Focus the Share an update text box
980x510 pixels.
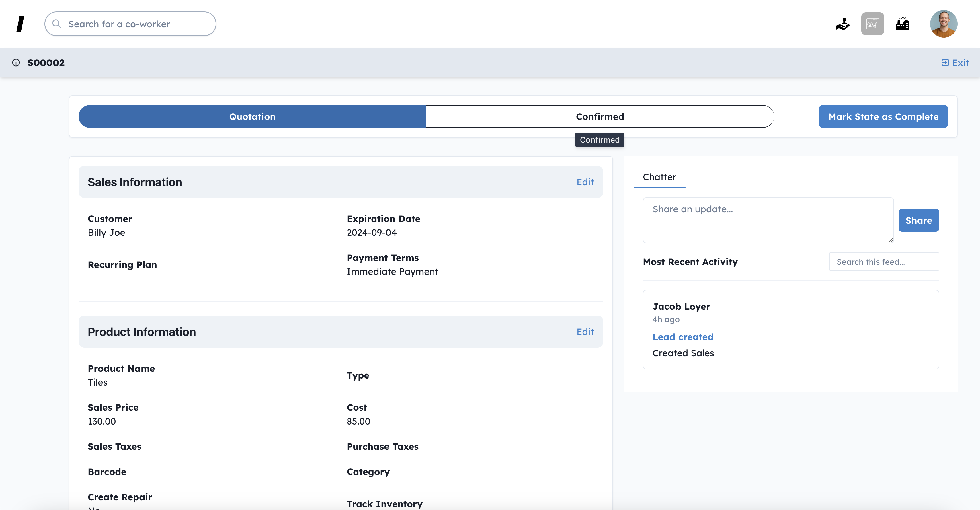pos(768,220)
